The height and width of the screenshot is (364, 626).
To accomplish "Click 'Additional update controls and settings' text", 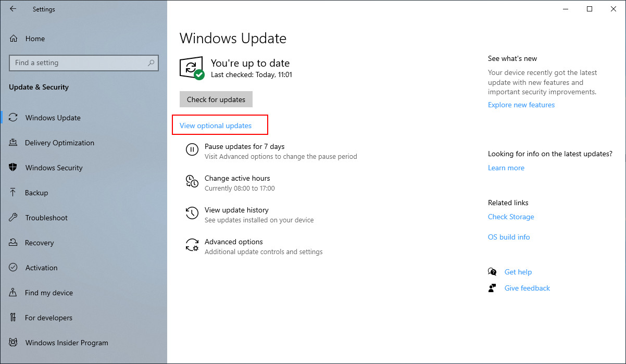I will pos(264,252).
